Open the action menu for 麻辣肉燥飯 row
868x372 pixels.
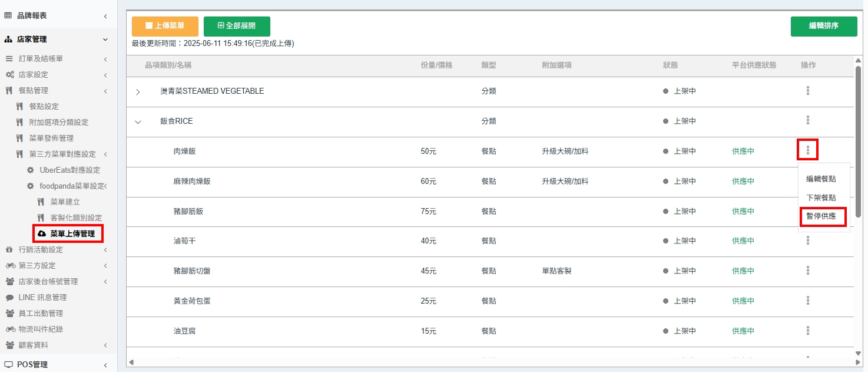pyautogui.click(x=807, y=181)
